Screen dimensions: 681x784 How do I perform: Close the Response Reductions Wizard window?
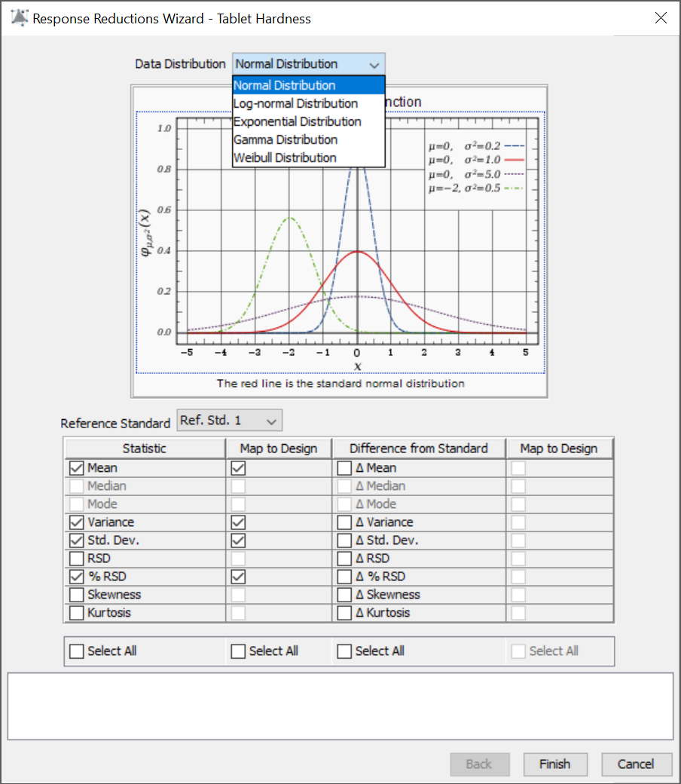[661, 18]
